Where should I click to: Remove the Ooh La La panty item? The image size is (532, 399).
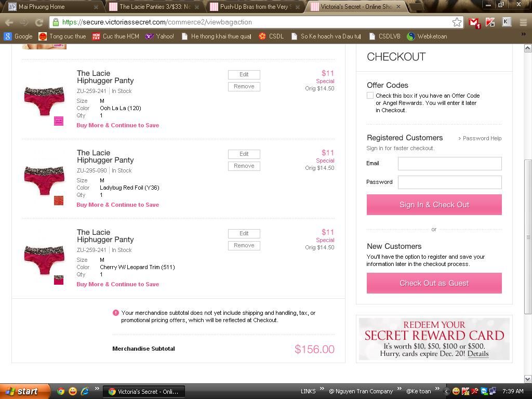coord(244,87)
